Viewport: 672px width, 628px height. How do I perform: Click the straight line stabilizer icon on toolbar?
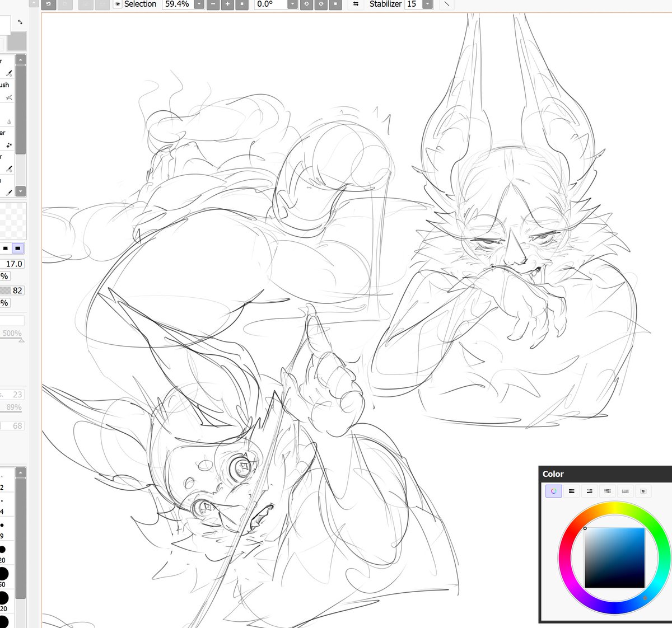coord(446,4)
